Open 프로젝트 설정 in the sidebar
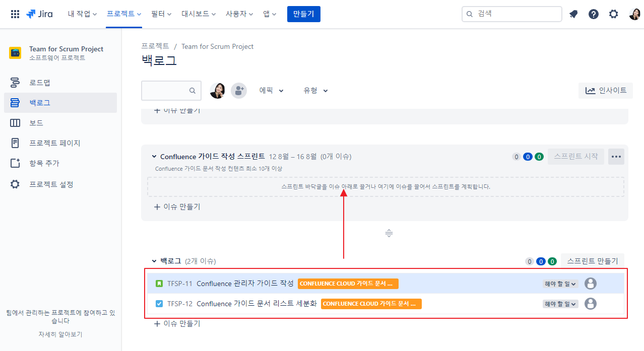This screenshot has width=644, height=351. pos(60,184)
